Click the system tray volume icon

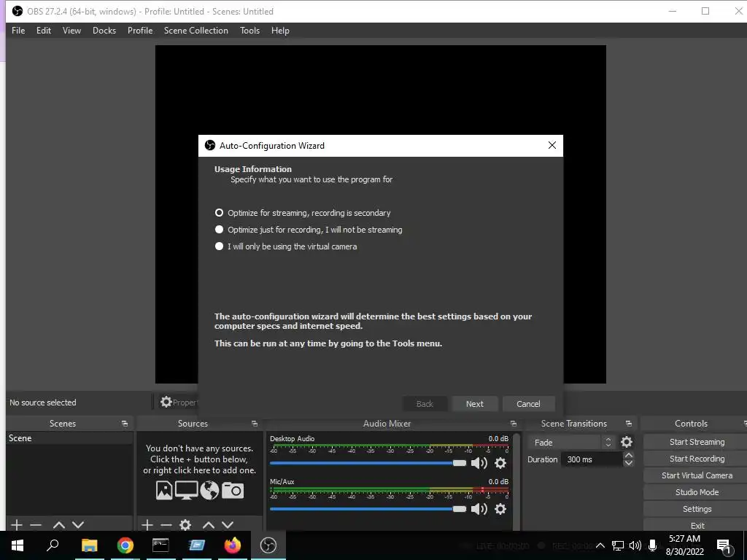coord(635,545)
